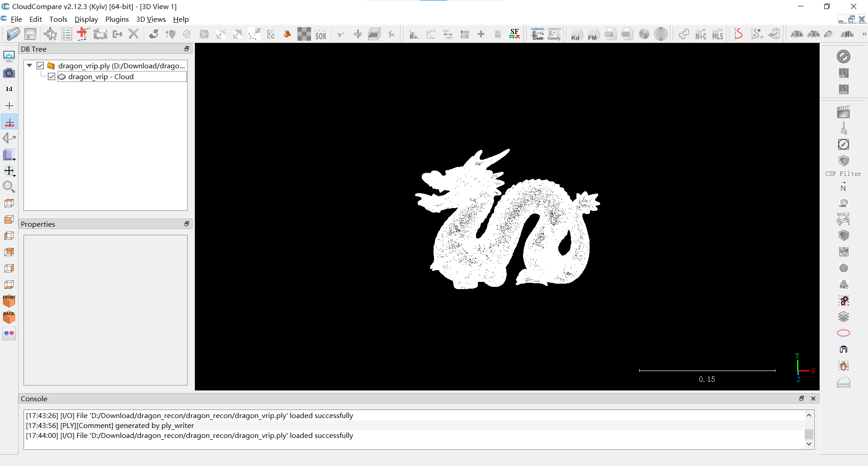Open the point list picking tool
The height and width of the screenshot is (466, 868).
(67, 34)
